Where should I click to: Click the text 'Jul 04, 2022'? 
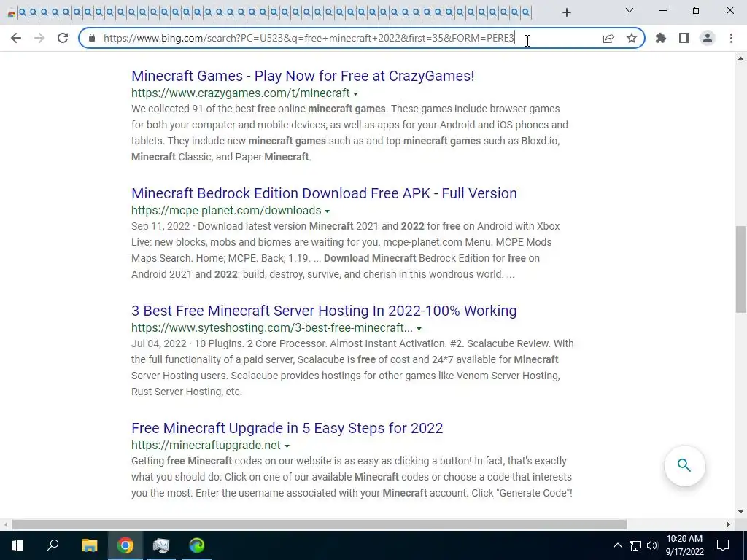158,344
